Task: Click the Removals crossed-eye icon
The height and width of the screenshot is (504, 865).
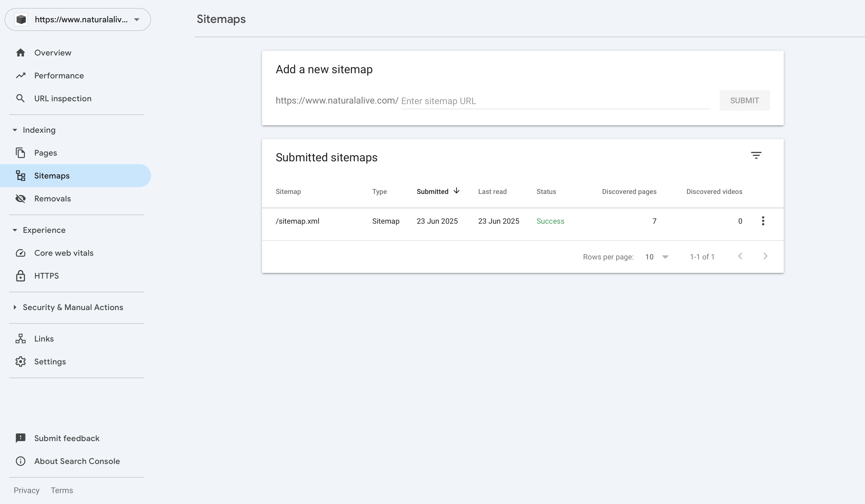Action: [21, 199]
